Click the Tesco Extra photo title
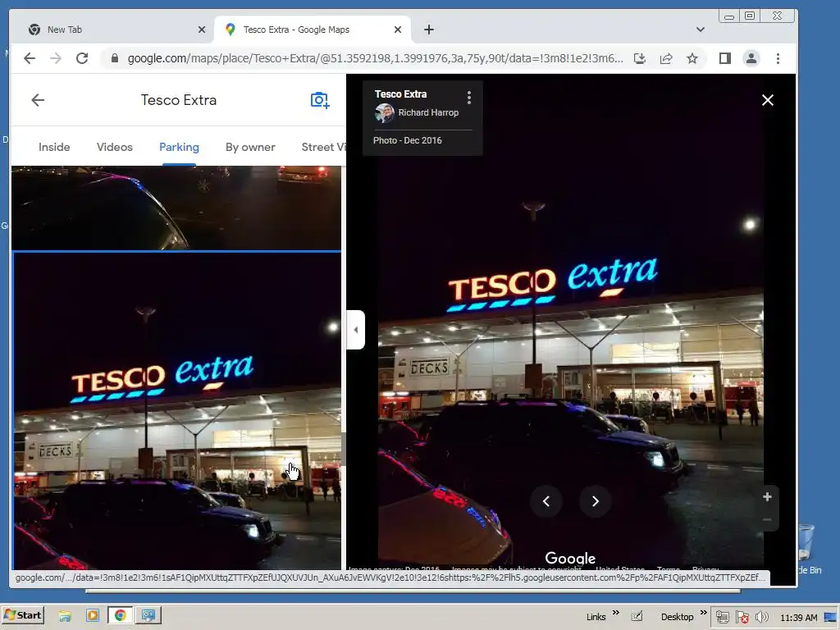 400,94
